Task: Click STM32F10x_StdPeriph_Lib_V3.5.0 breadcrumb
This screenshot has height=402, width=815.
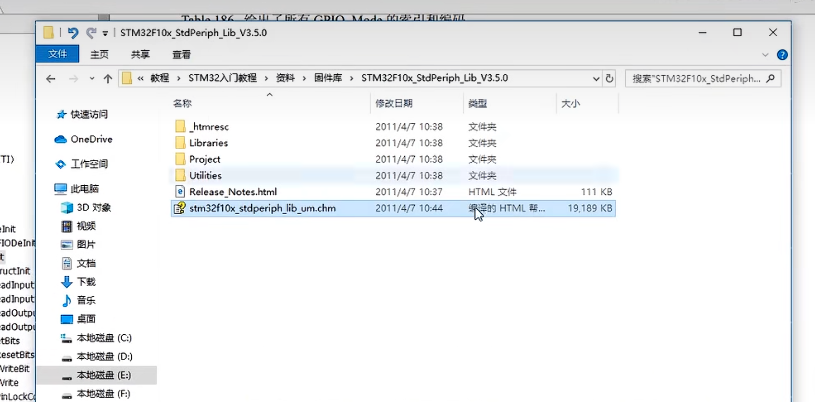Action: coord(435,79)
